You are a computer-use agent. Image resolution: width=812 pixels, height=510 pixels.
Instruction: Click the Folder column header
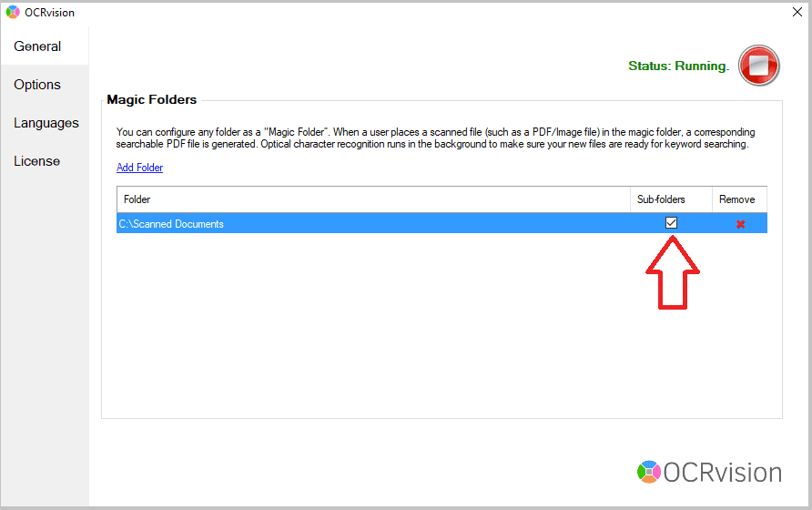[x=373, y=199]
